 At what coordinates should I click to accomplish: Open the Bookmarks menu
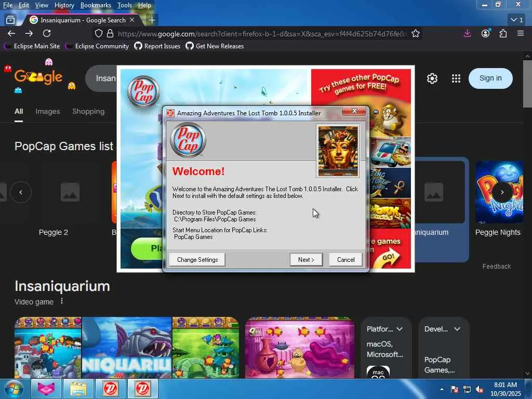coord(96,5)
